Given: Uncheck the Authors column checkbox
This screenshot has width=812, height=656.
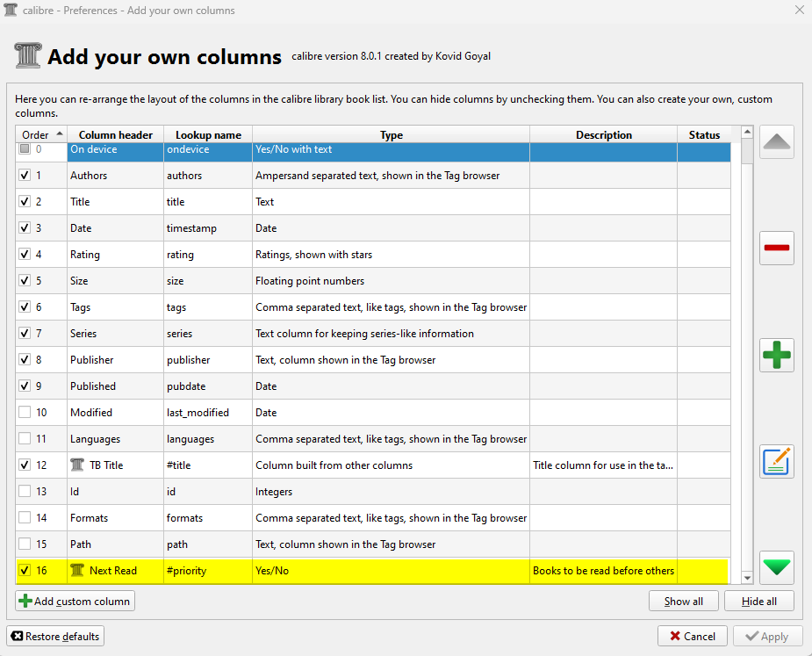Looking at the screenshot, I should [x=25, y=175].
